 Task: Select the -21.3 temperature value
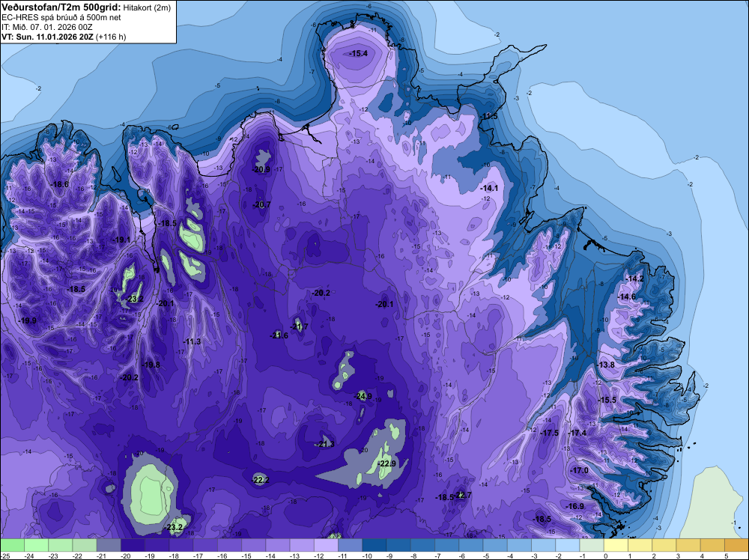point(325,445)
